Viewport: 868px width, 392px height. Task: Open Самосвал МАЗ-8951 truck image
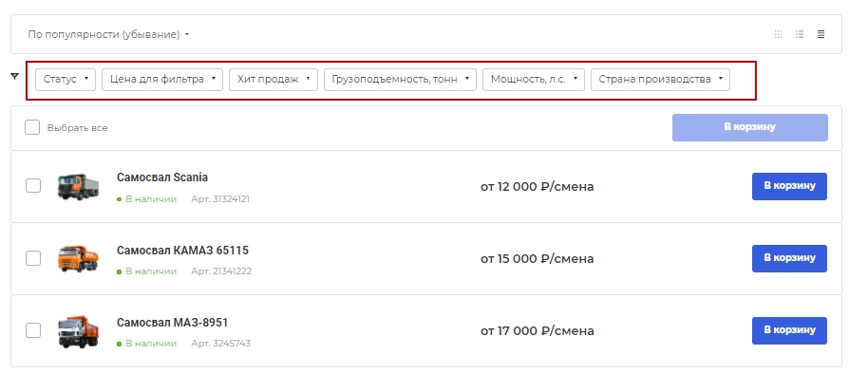tap(78, 330)
